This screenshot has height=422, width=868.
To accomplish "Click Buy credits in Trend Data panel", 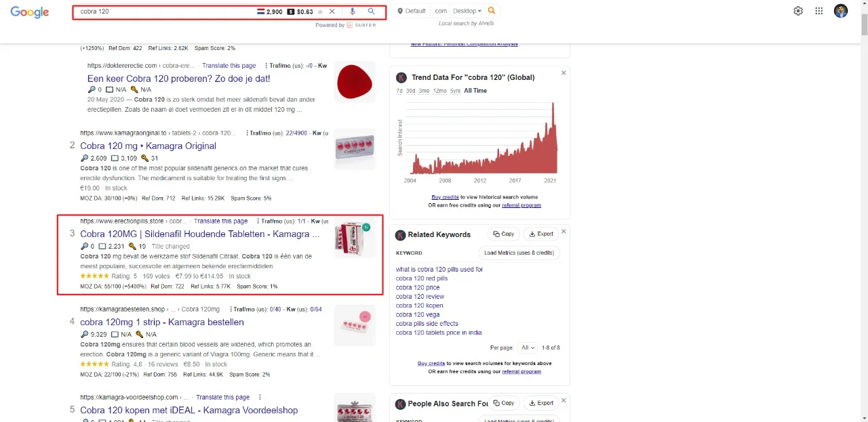I will [x=445, y=197].
